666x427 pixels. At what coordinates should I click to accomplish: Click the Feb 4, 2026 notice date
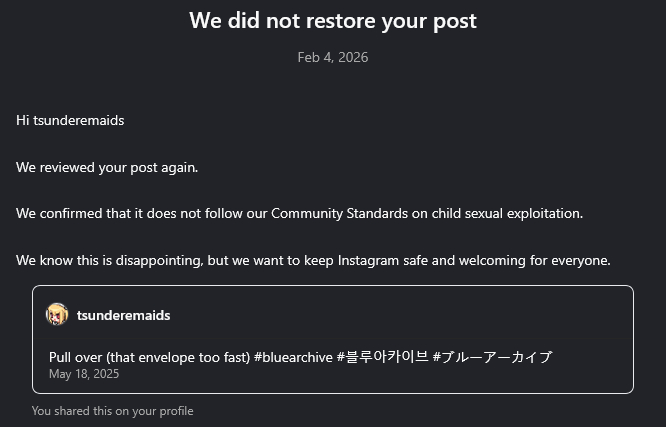coord(332,57)
